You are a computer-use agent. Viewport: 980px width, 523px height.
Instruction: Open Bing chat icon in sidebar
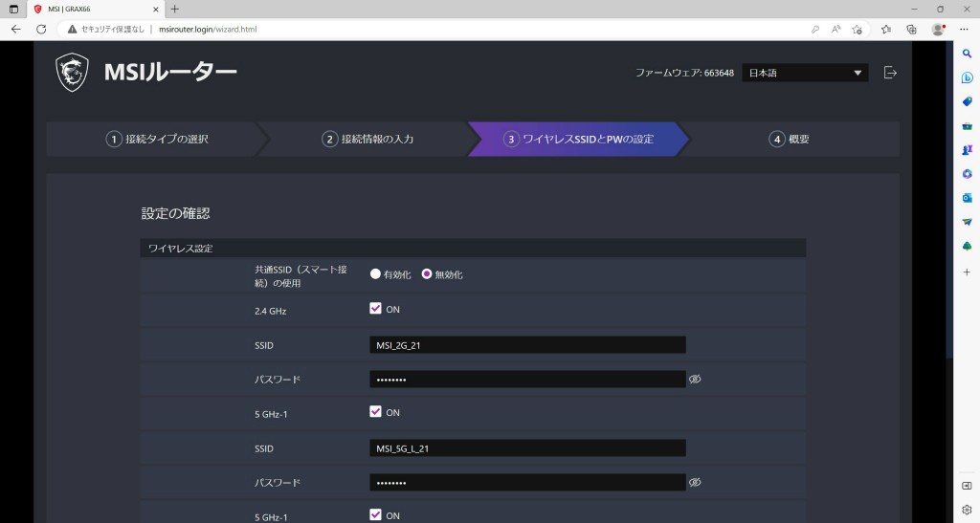(x=967, y=78)
